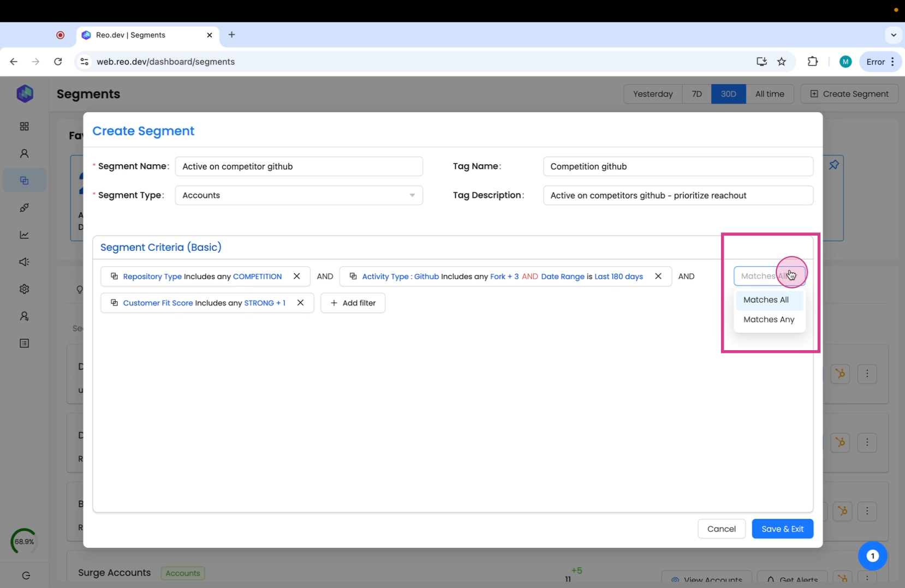Click the megaphone icon in sidebar
This screenshot has height=588, width=905.
(25, 262)
